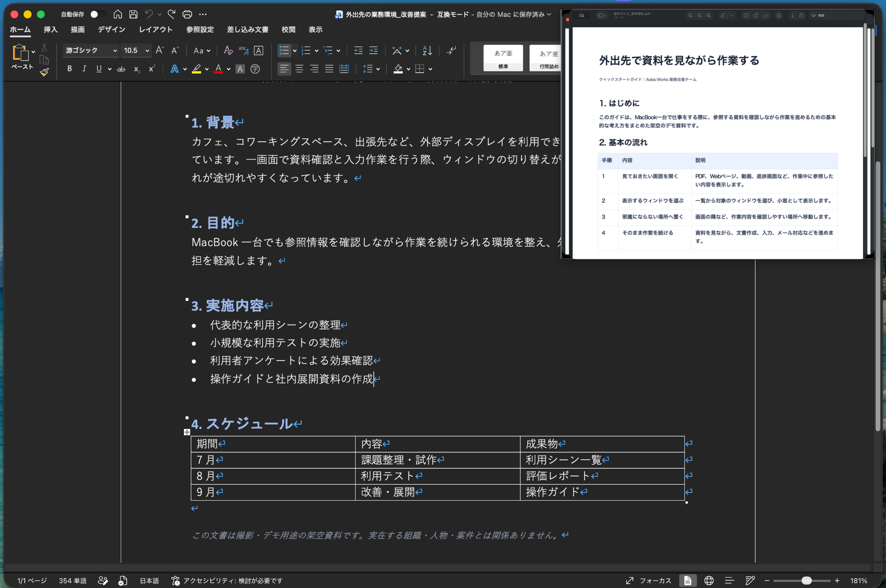
Task: Click the zoom slider in status bar
Action: coord(802,581)
